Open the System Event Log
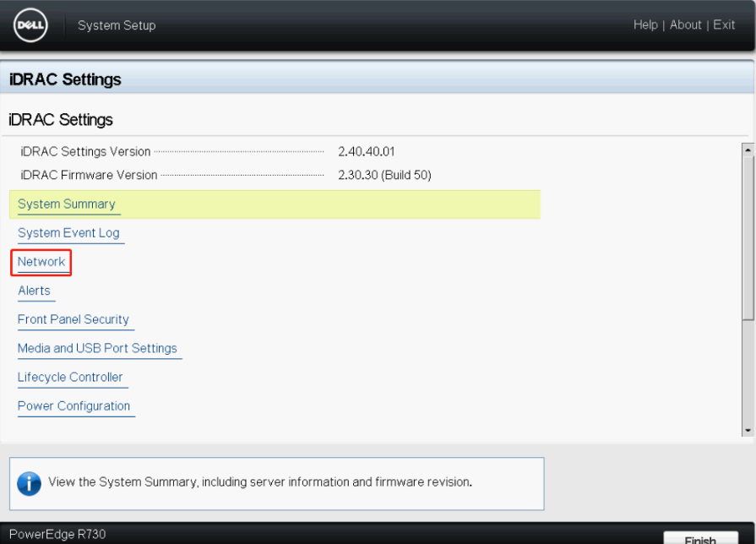 point(68,233)
